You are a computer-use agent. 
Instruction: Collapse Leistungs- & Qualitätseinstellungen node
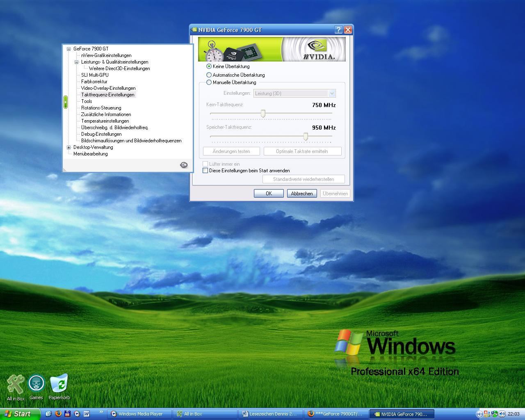click(x=77, y=62)
